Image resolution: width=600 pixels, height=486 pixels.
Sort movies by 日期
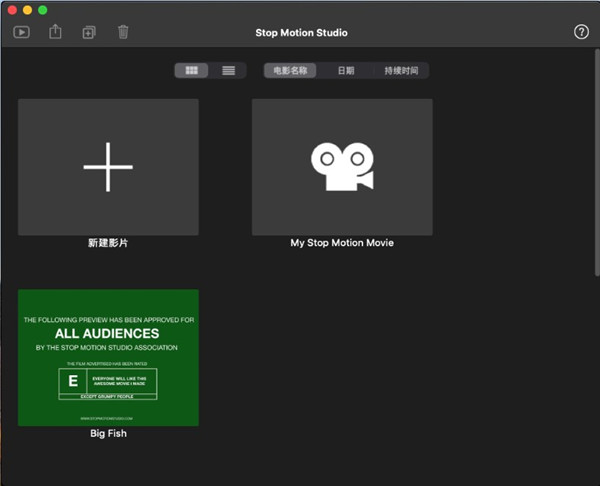coord(345,71)
